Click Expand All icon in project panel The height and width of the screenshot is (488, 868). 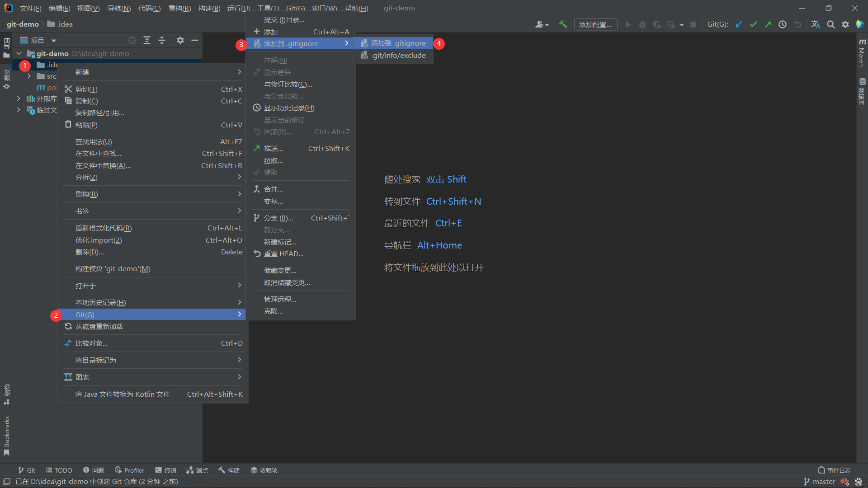coord(147,40)
